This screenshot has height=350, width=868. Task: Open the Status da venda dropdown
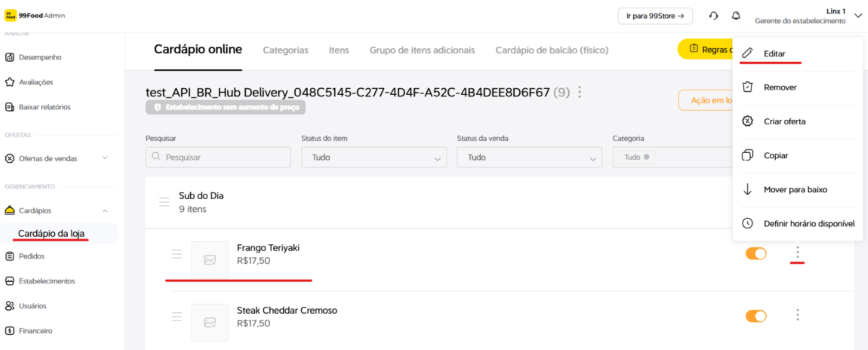click(529, 157)
